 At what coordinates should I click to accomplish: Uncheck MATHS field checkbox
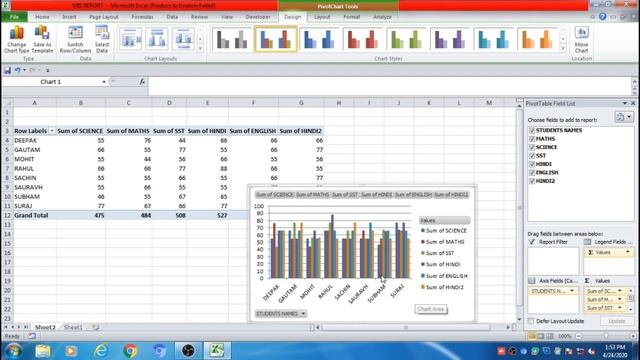(532, 139)
